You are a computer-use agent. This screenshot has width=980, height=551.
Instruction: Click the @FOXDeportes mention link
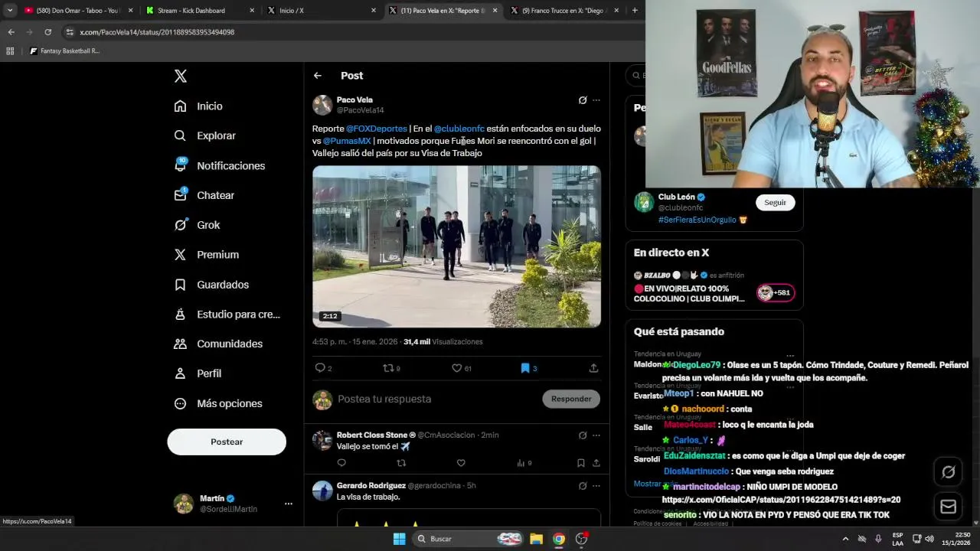click(377, 129)
